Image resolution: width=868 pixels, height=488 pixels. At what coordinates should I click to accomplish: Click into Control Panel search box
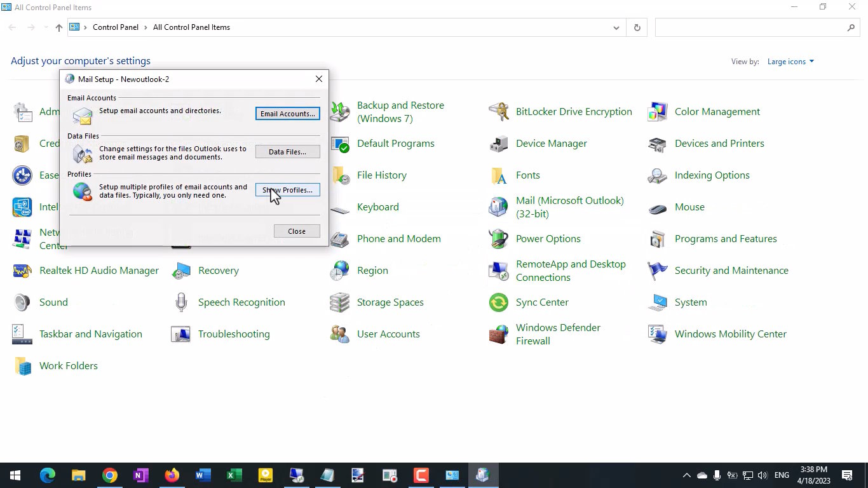[x=750, y=28]
